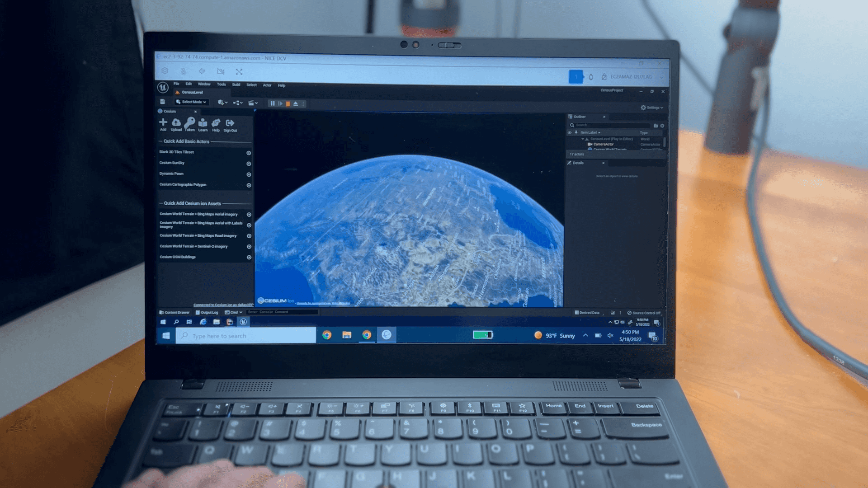Open the File menu
868x488 pixels.
tap(176, 84)
